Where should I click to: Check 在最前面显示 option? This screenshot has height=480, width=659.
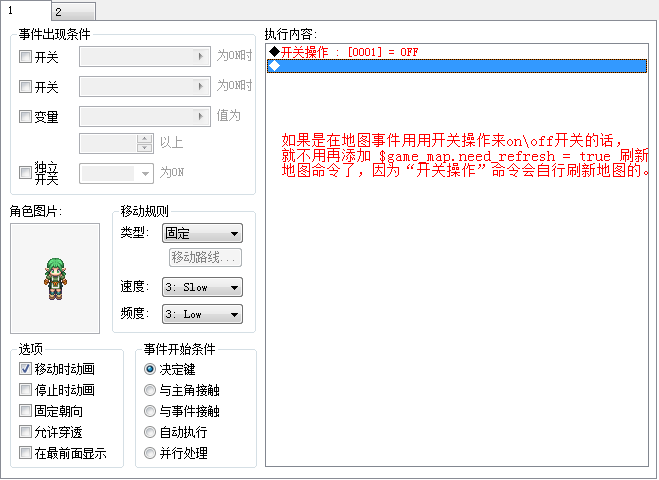[25, 453]
